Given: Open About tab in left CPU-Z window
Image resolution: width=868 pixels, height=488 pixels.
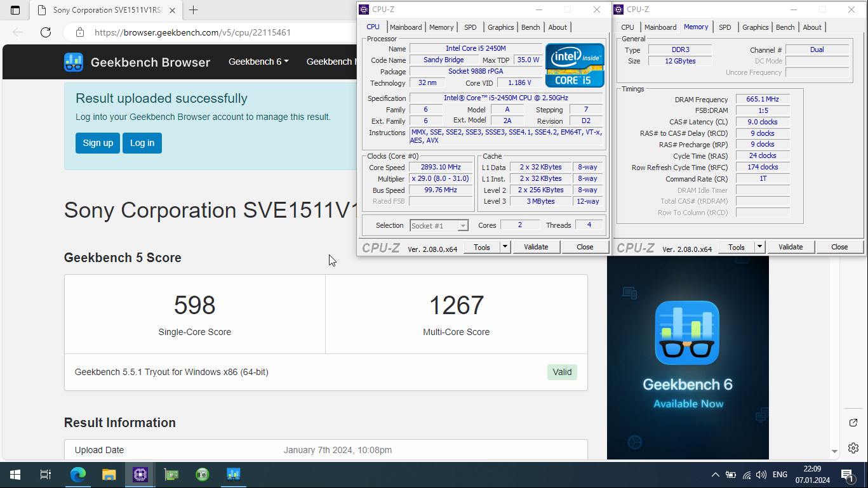Looking at the screenshot, I should [558, 27].
